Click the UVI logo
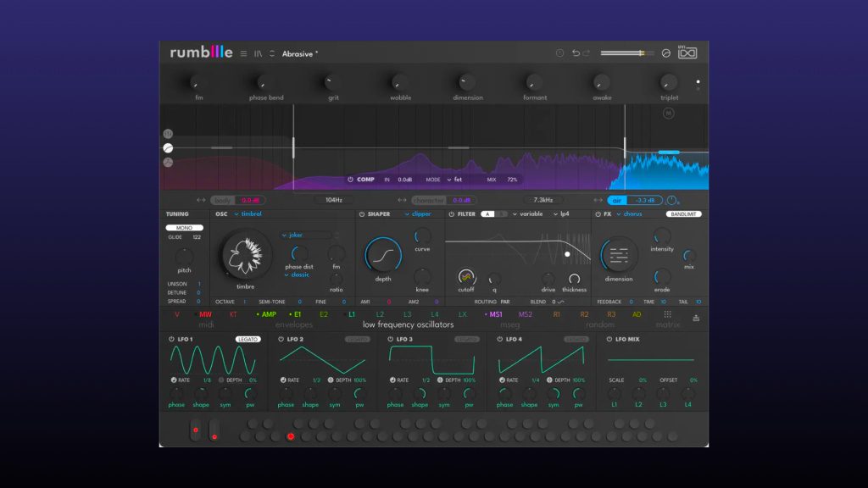 687,53
